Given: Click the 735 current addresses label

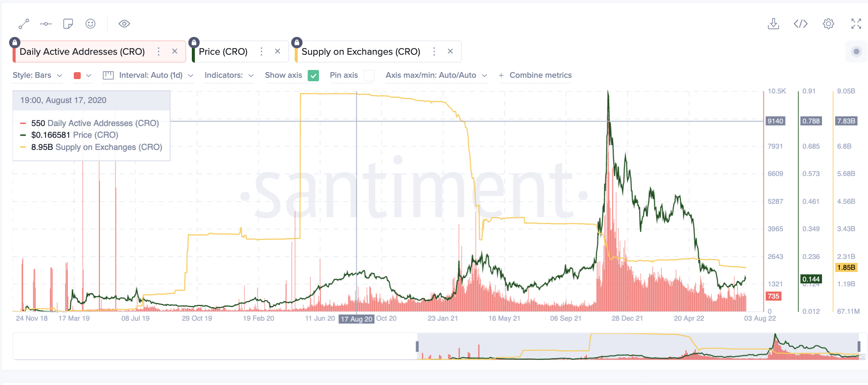Looking at the screenshot, I should point(773,296).
